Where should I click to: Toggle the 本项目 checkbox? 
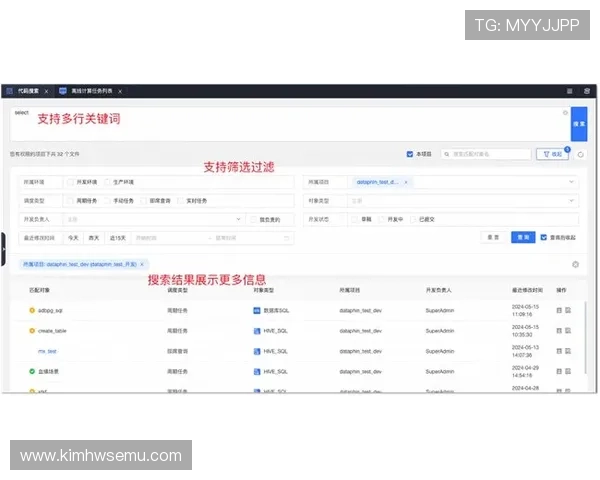point(409,154)
